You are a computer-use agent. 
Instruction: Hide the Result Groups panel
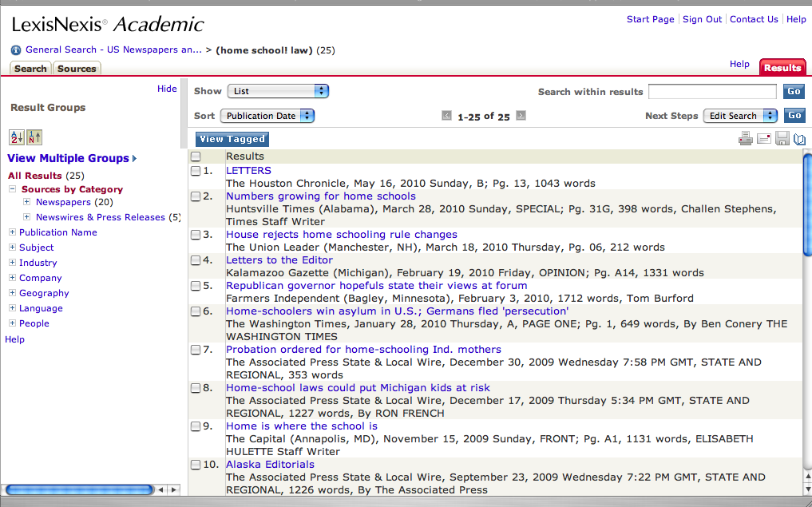[167, 89]
